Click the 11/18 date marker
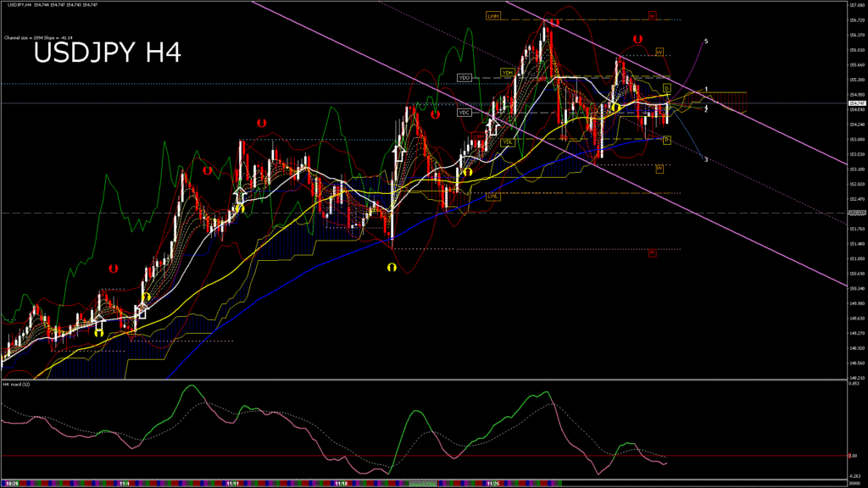 pos(342,484)
